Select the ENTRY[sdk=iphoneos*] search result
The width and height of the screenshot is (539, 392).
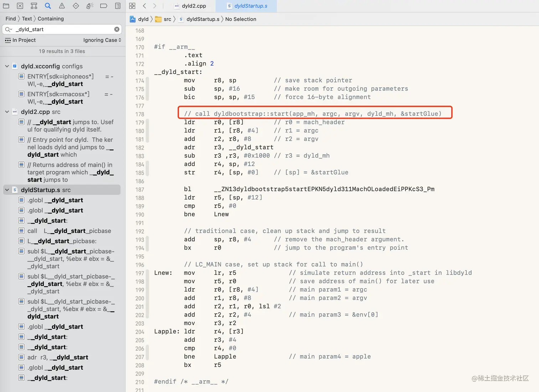[x=66, y=80]
